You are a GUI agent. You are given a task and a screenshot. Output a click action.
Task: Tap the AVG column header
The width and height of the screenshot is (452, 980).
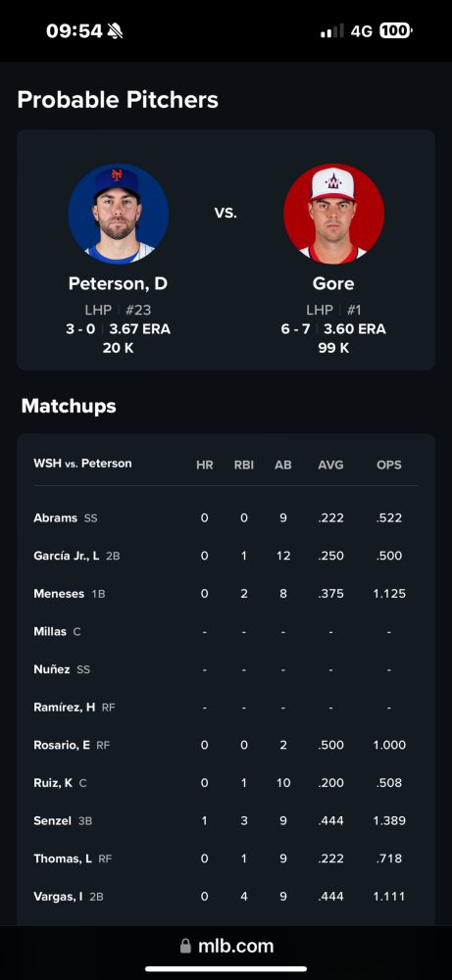(330, 465)
